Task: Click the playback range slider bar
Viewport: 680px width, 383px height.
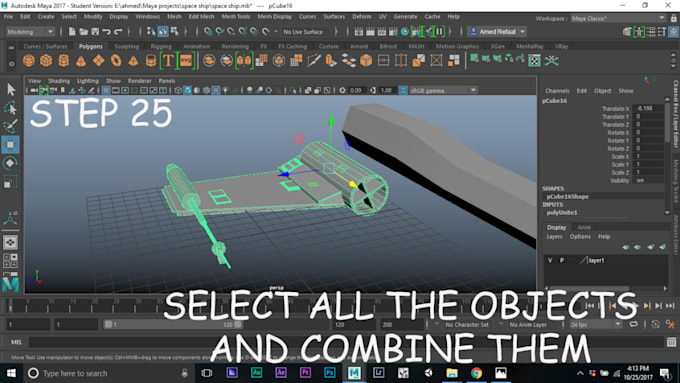Action: tap(173, 324)
